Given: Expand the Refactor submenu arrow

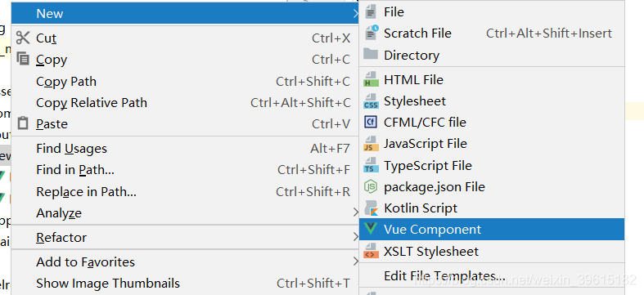Looking at the screenshot, I should [355, 237].
